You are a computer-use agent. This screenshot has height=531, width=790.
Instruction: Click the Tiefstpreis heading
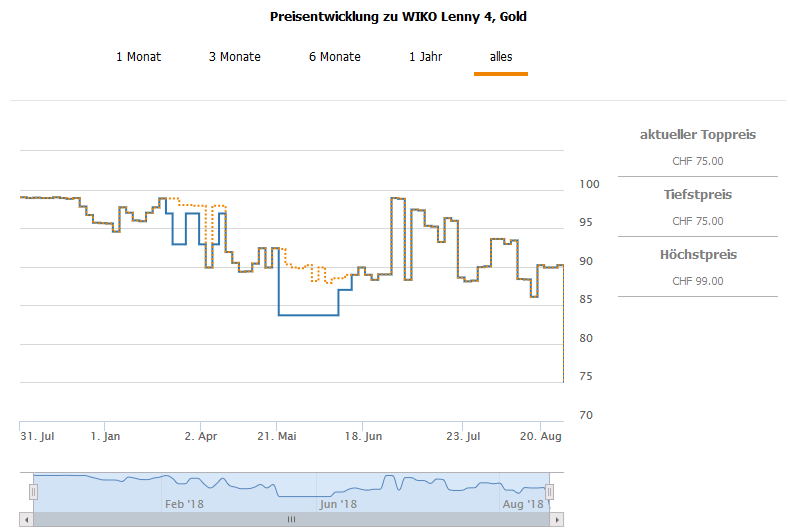pos(697,195)
